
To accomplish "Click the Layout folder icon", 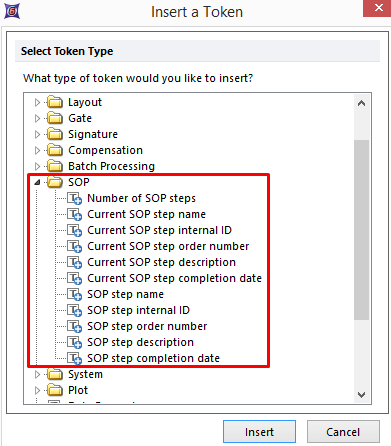I will 55,102.
